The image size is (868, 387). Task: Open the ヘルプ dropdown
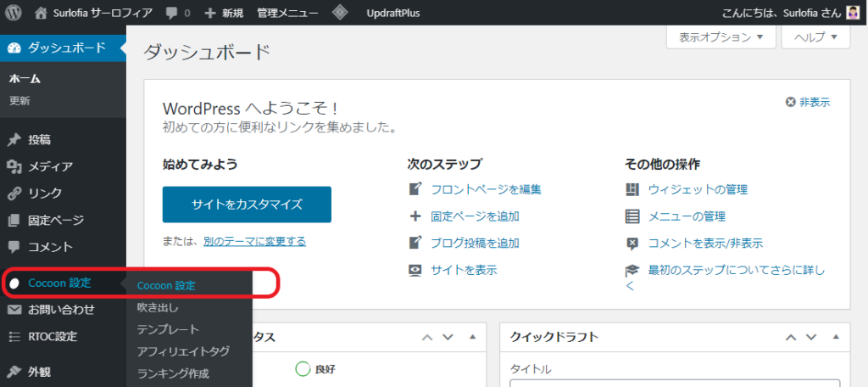(815, 37)
